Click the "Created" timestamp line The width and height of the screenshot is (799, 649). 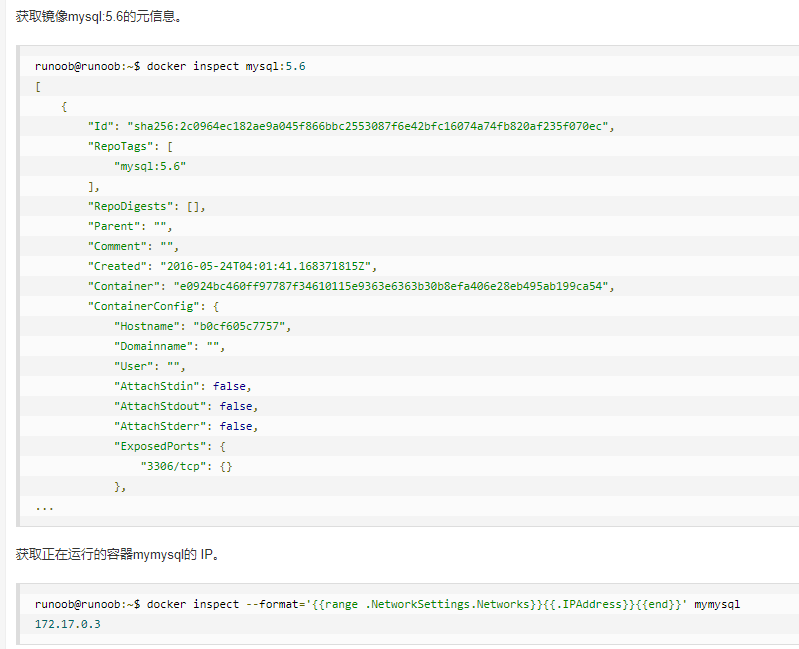click(x=232, y=266)
